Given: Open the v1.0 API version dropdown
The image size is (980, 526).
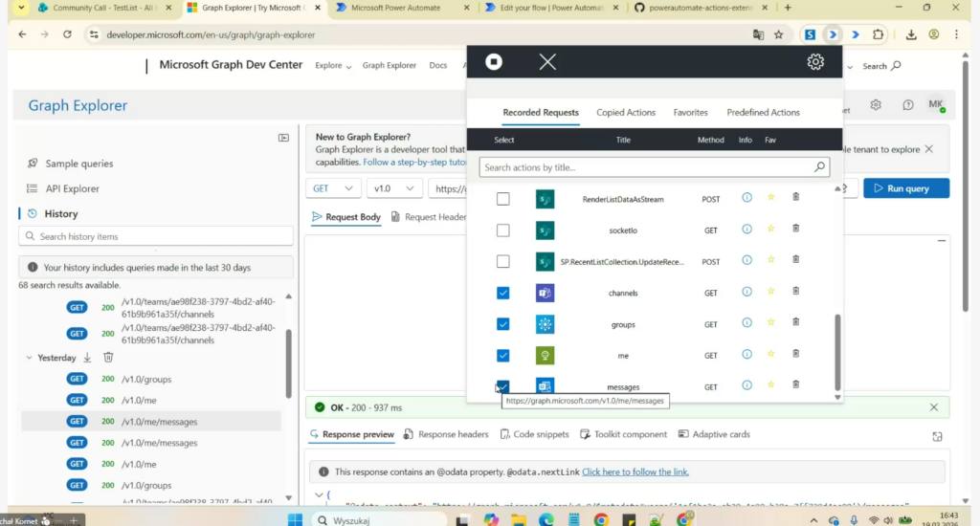Looking at the screenshot, I should coord(393,188).
